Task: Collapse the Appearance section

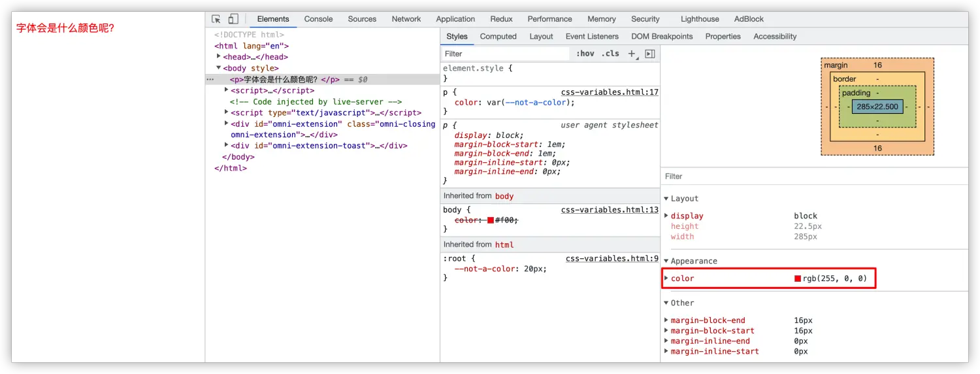Action: click(666, 261)
